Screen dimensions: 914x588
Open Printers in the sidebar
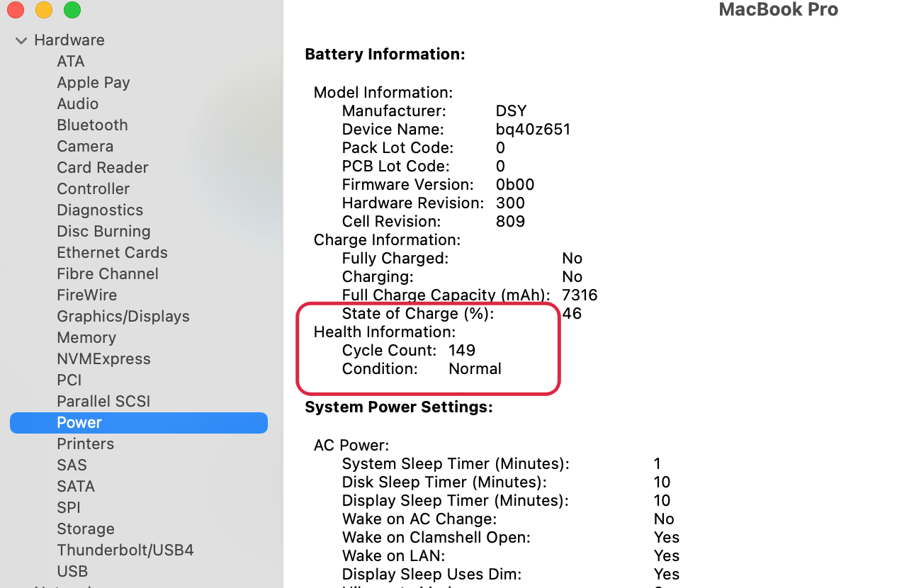coord(86,443)
